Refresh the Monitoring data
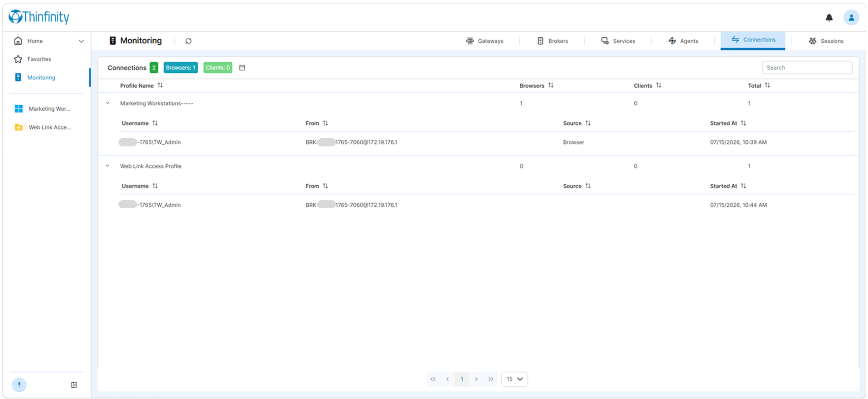This screenshot has height=399, width=868. click(x=189, y=41)
